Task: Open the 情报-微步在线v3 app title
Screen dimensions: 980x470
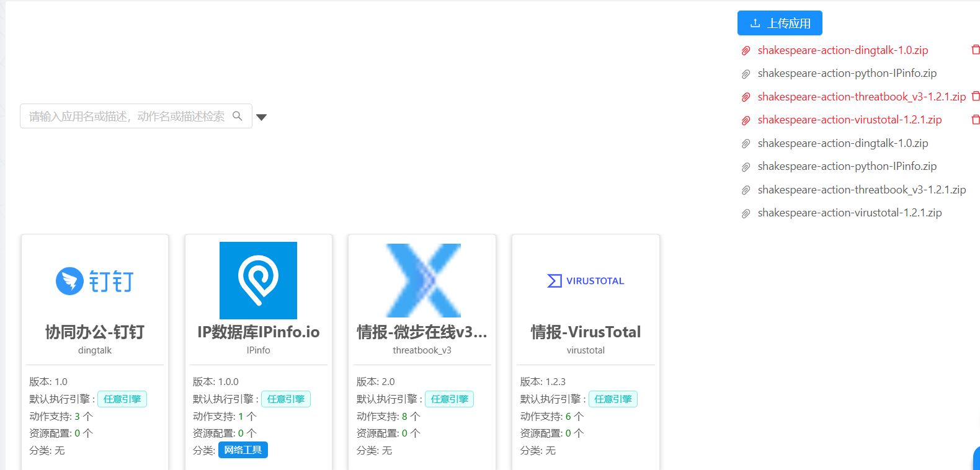Action: 422,332
